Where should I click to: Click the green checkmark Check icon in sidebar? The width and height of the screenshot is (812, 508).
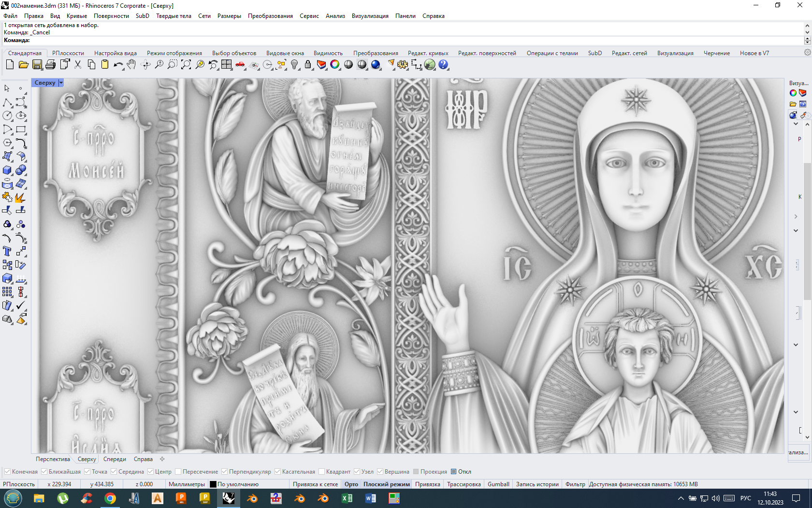point(21,305)
